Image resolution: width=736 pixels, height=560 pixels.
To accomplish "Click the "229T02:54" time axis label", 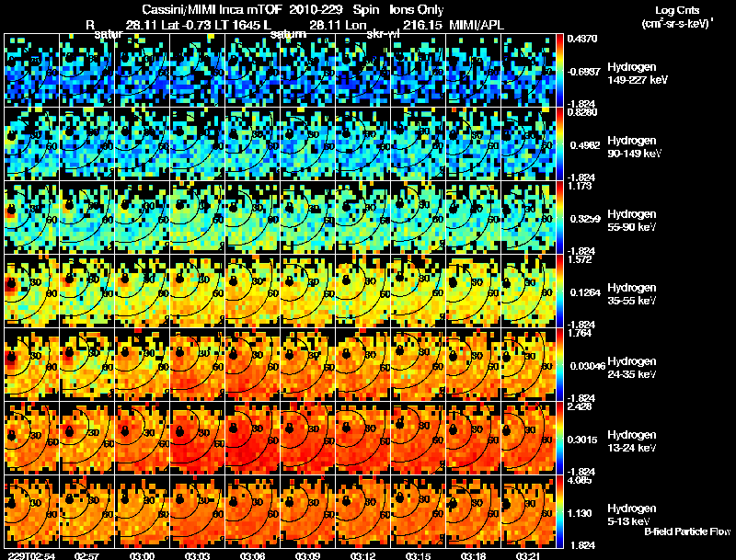I will click(31, 556).
